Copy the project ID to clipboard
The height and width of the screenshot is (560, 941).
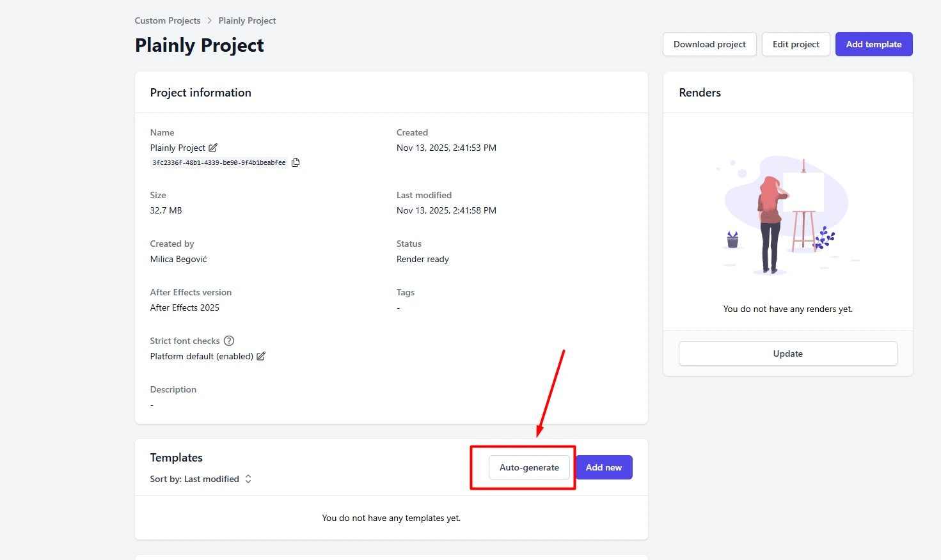pos(296,162)
